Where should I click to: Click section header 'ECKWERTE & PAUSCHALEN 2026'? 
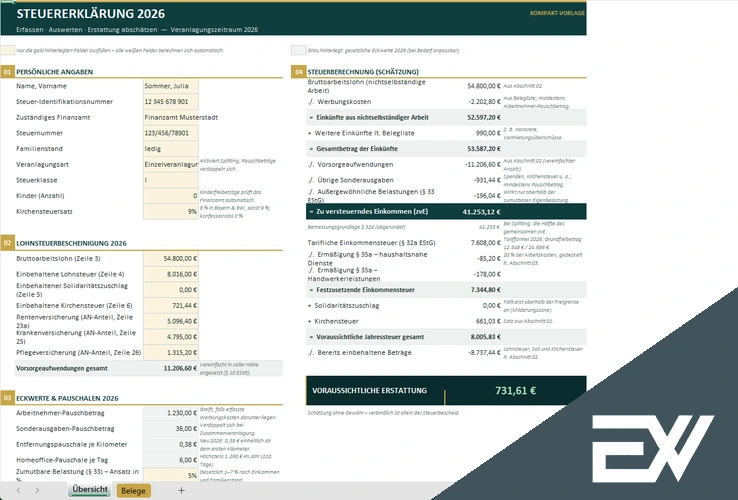tap(67, 398)
